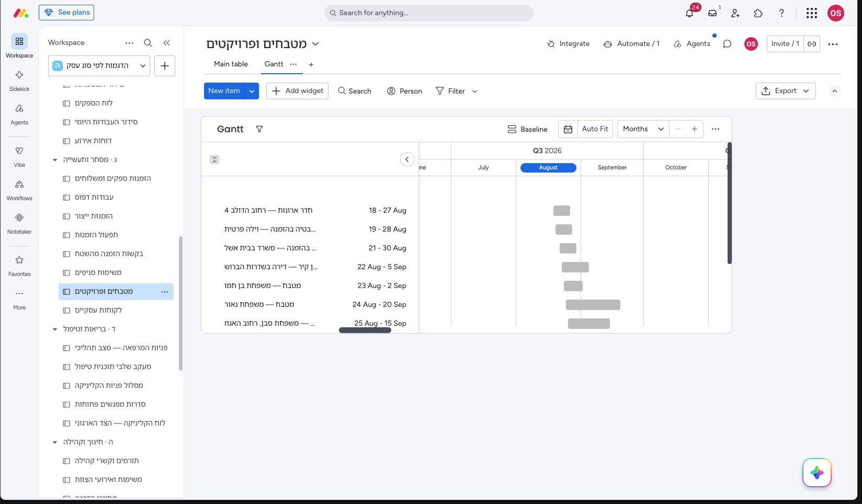Open the nine-dot products switcher
The image size is (862, 504).
click(x=812, y=13)
